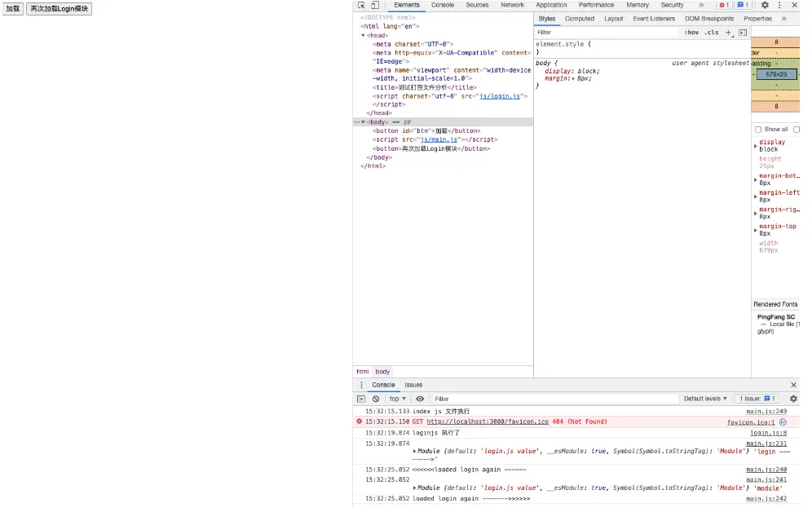812x512 pixels.
Task: Clear the console with the clear icon
Action: click(376, 399)
